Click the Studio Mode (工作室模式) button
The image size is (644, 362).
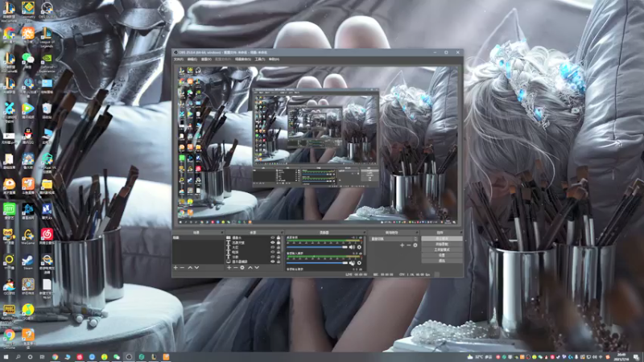click(x=442, y=249)
